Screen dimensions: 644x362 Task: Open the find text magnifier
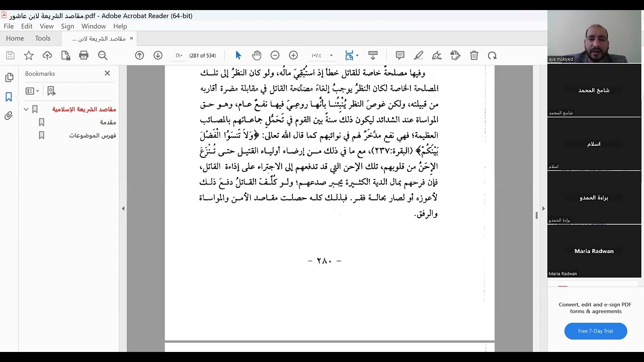pyautogui.click(x=103, y=55)
